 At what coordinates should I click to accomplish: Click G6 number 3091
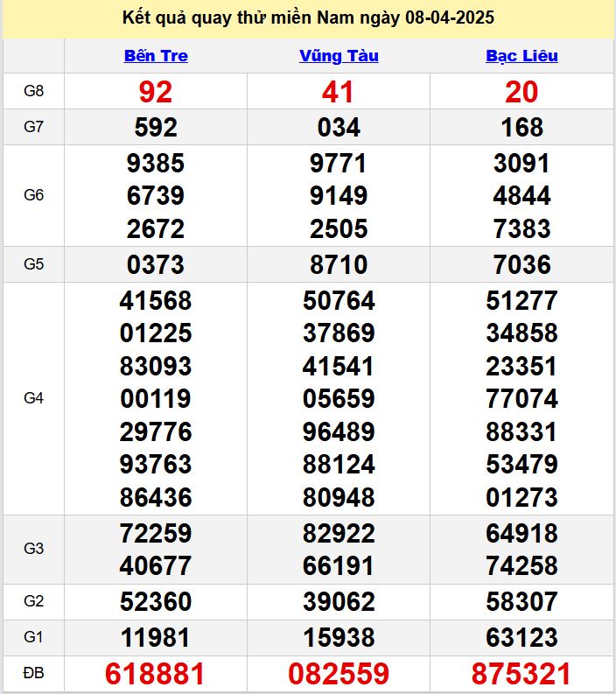521,164
